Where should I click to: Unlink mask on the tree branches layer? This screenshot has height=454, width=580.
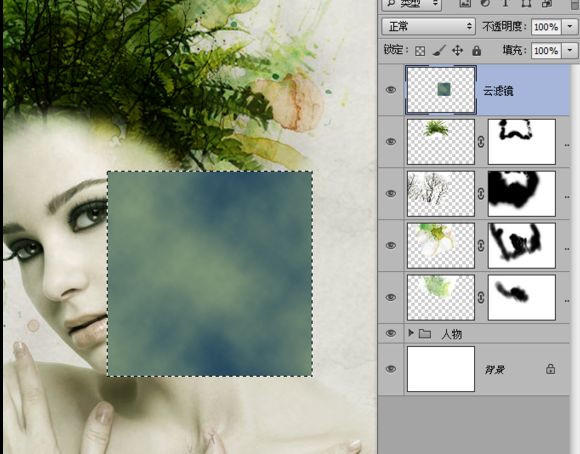point(481,194)
